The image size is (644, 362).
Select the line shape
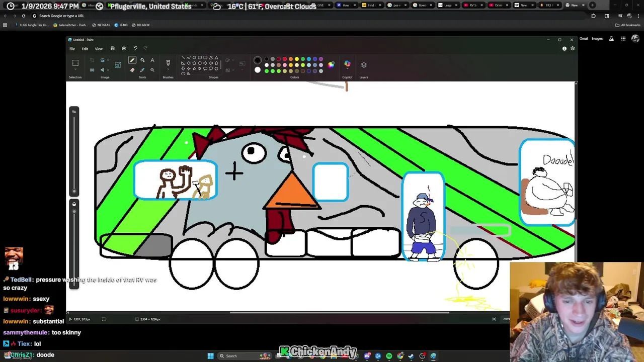click(x=183, y=58)
